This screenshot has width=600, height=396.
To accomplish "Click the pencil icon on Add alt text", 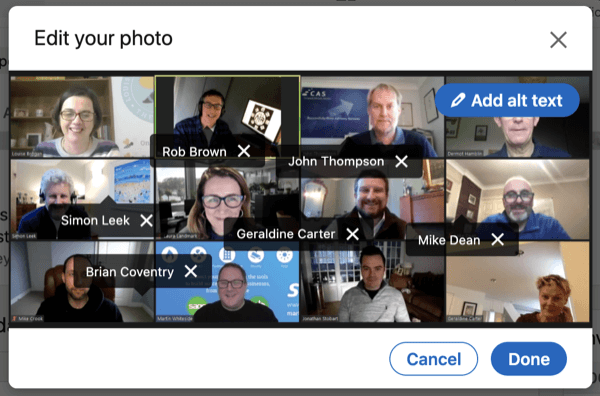I will pyautogui.click(x=458, y=100).
